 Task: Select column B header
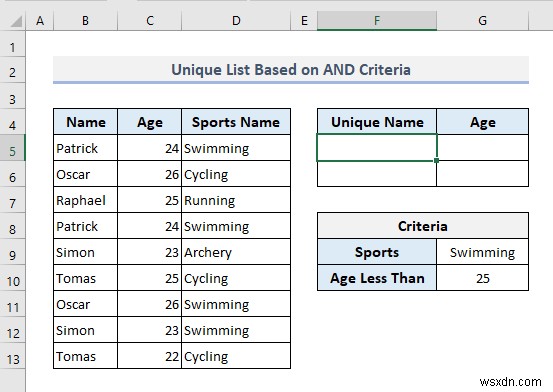[85, 20]
